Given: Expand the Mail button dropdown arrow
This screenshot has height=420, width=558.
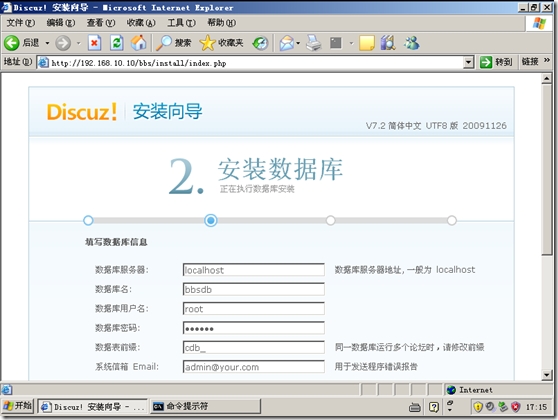Looking at the screenshot, I should point(298,43).
